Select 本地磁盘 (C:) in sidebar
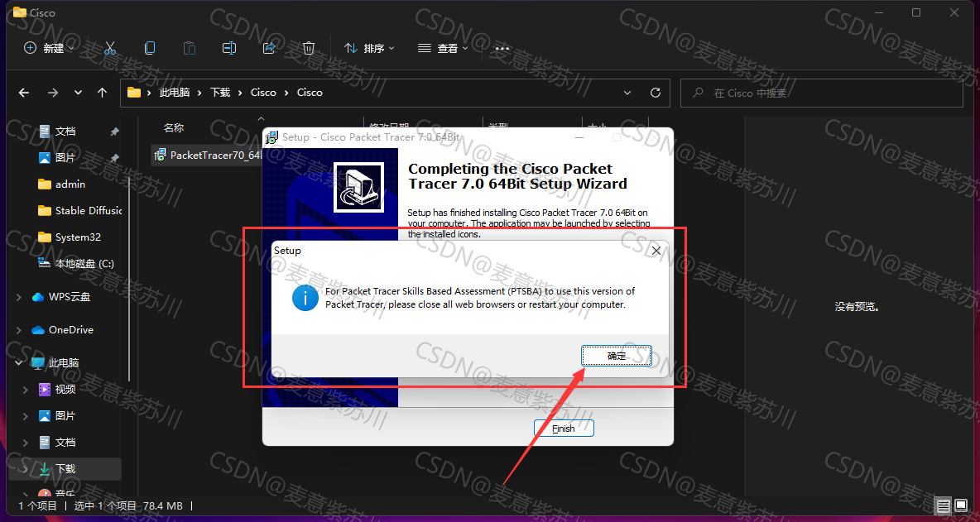Image resolution: width=980 pixels, height=522 pixels. coord(84,264)
